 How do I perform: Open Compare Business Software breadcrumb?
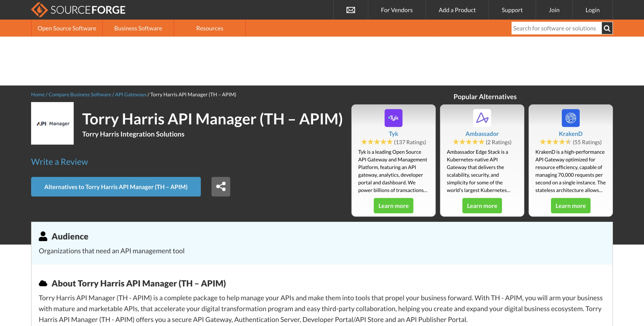click(80, 94)
